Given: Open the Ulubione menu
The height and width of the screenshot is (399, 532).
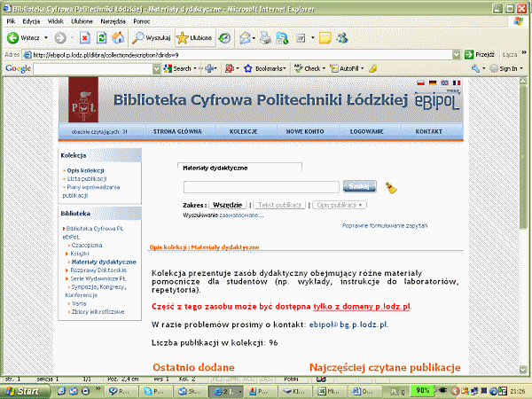Looking at the screenshot, I should (x=82, y=21).
